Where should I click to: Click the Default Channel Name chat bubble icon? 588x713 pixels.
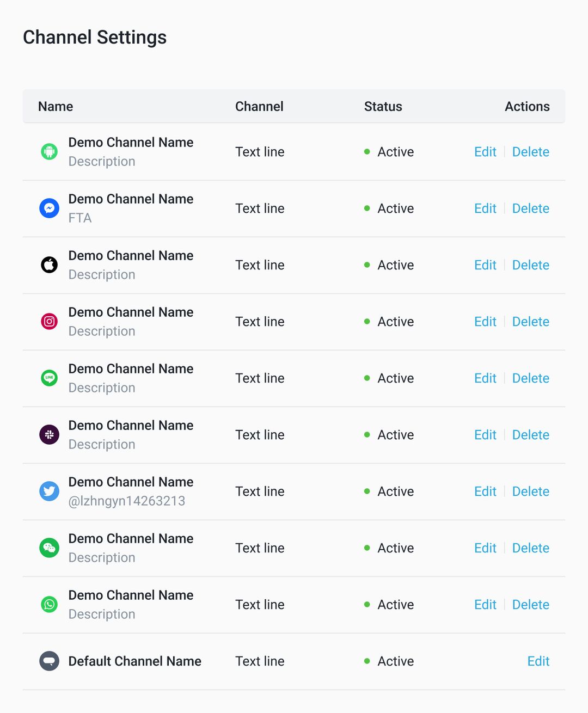49,661
